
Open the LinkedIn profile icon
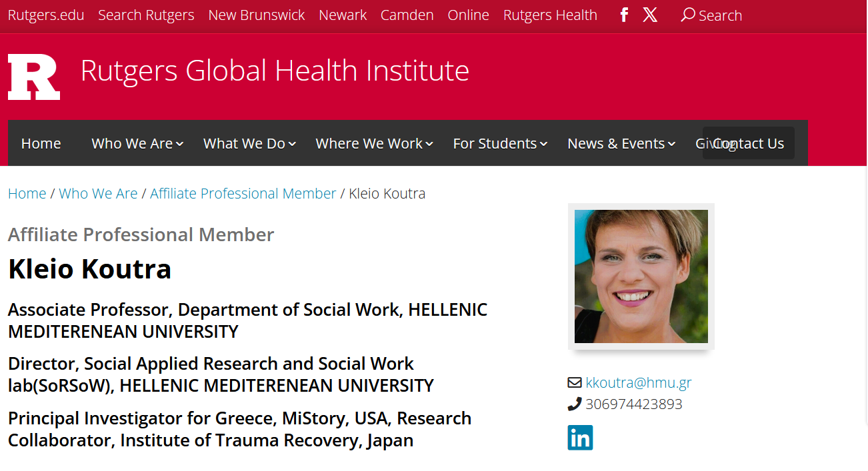pyautogui.click(x=580, y=438)
